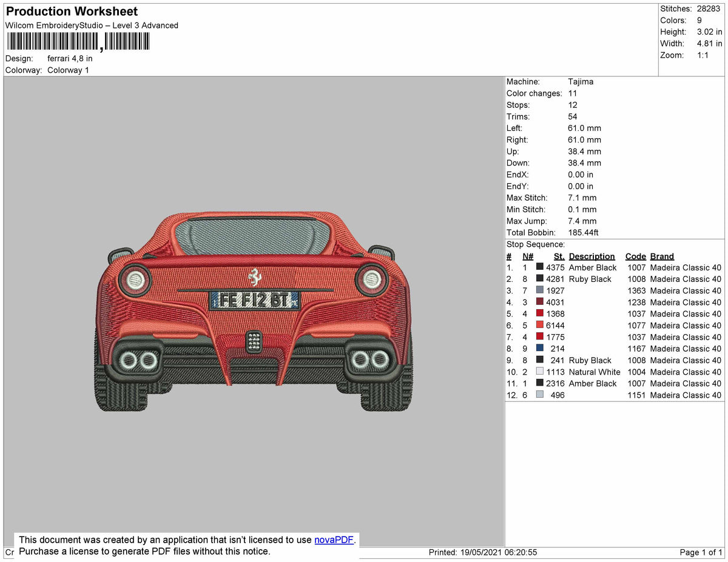Click the Description column header
Screen dimensions: 728x562
click(591, 256)
